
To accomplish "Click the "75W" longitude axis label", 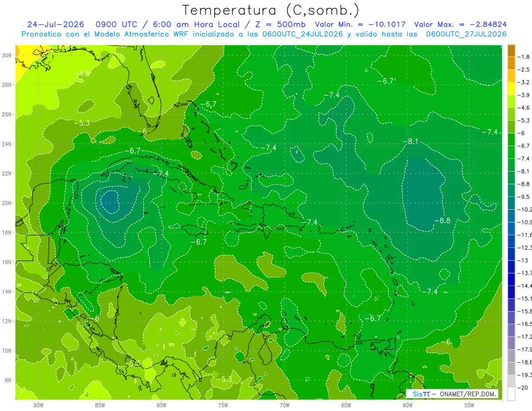I will click(223, 406).
